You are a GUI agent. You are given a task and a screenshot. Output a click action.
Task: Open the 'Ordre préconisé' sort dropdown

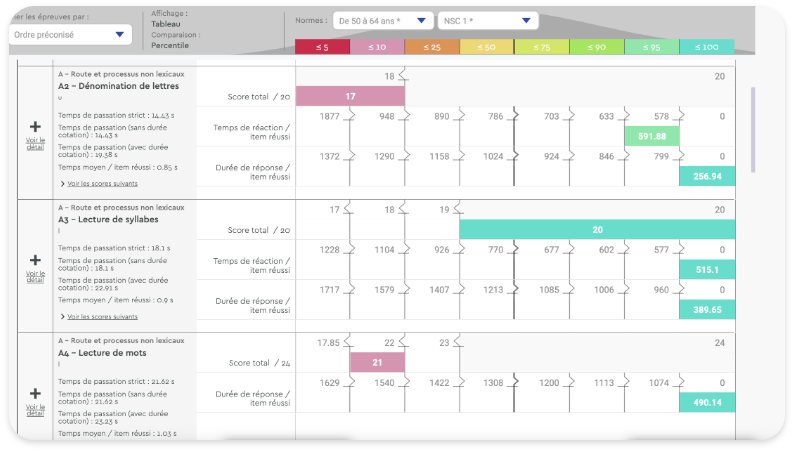(x=70, y=34)
